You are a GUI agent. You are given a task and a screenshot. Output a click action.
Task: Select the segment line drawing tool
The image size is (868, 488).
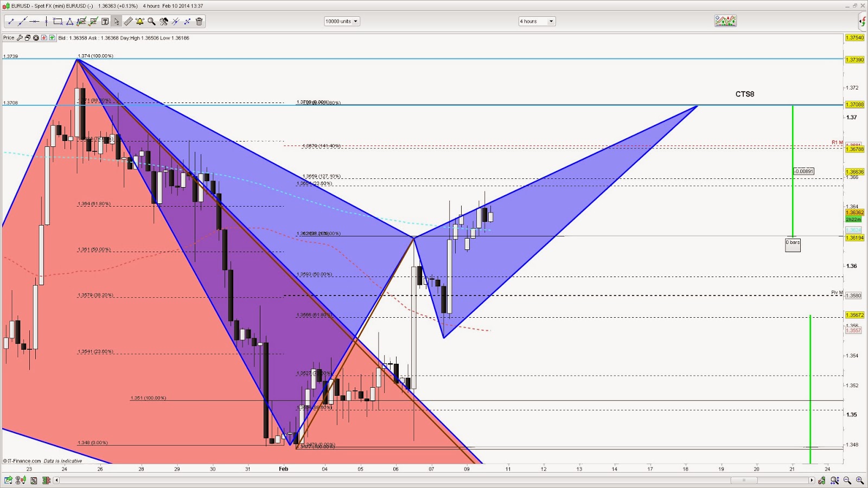pos(10,22)
